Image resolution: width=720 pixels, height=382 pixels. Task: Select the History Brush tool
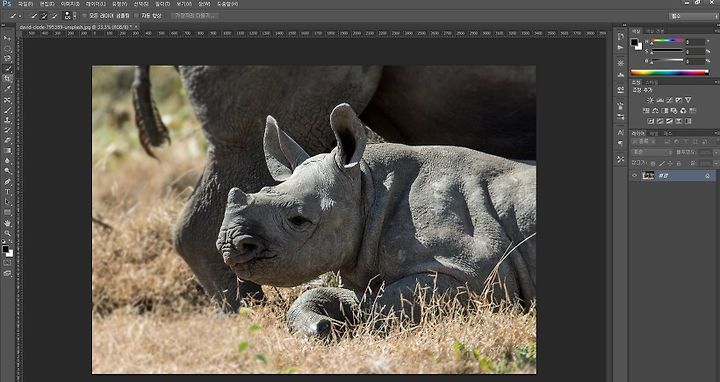(7, 130)
